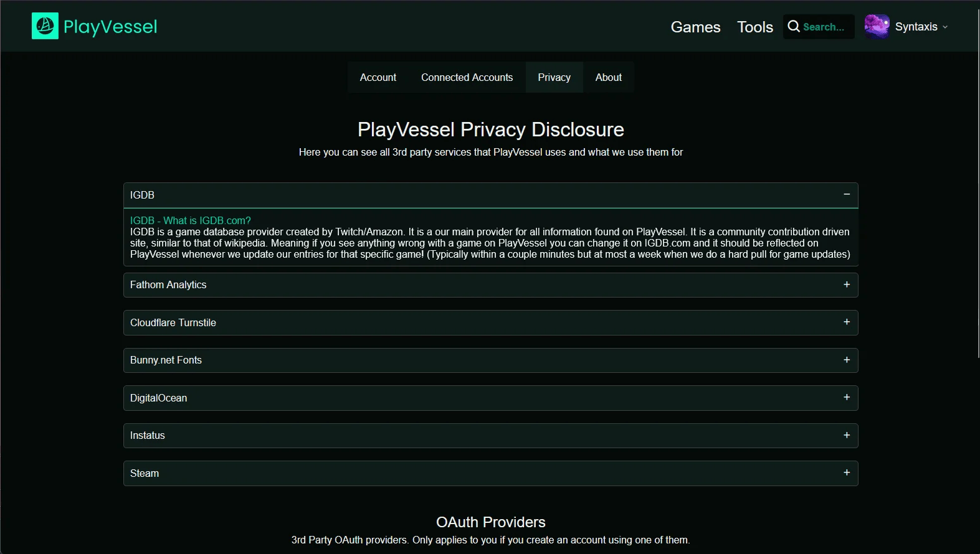This screenshot has height=554, width=980.
Task: Click the 'OAuth Providers' heading
Action: [491, 522]
